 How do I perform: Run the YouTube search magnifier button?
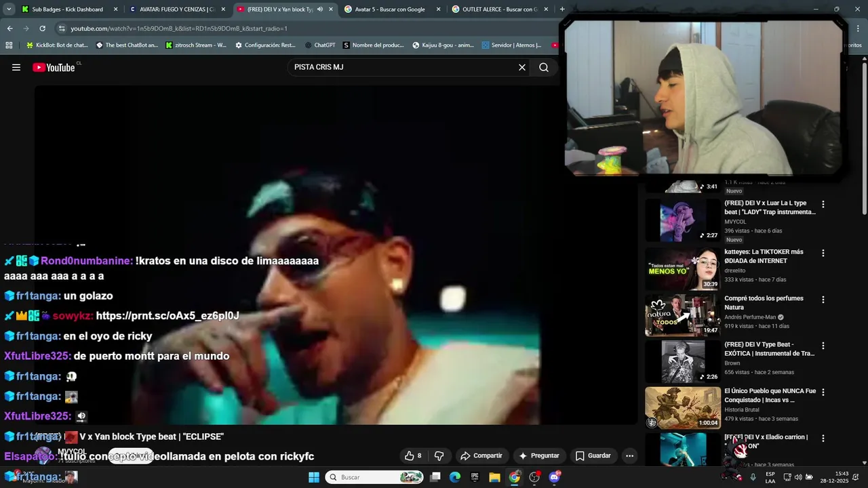[x=544, y=67]
